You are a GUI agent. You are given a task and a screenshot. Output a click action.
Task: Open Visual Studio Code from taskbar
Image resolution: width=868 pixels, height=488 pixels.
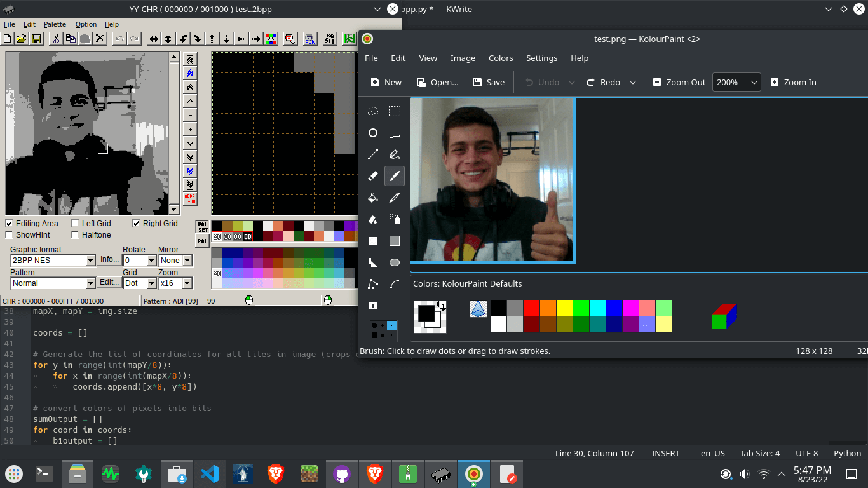tap(210, 474)
